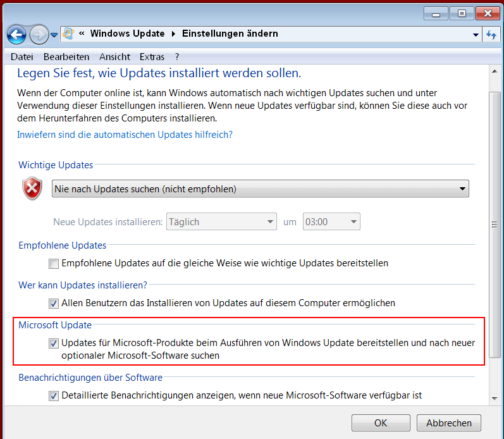Click the vertical scrollbar thumb
The height and width of the screenshot is (439, 504).
click(495, 225)
